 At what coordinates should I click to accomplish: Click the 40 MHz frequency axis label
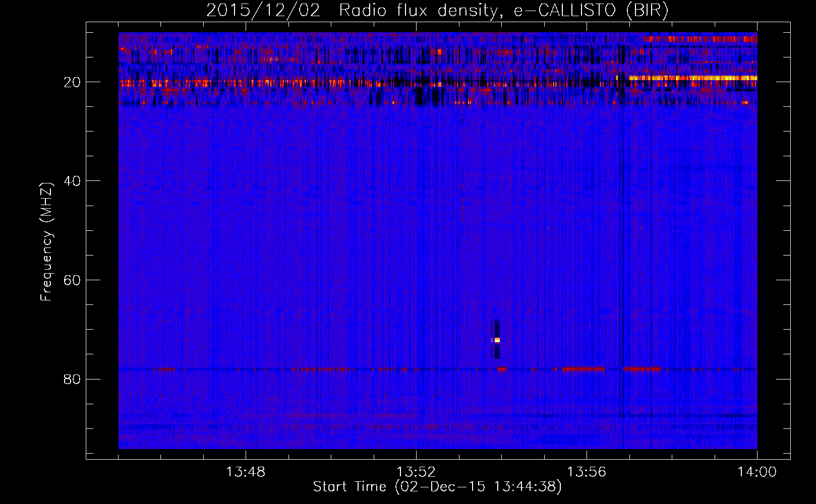click(x=72, y=181)
